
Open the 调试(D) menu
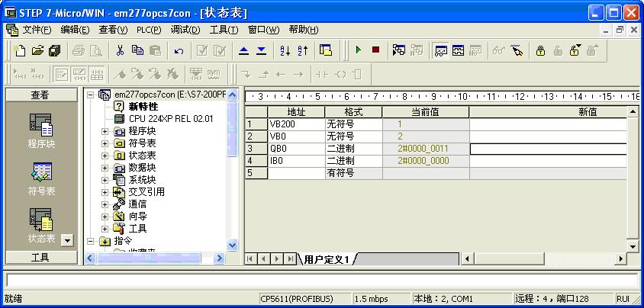[185, 30]
